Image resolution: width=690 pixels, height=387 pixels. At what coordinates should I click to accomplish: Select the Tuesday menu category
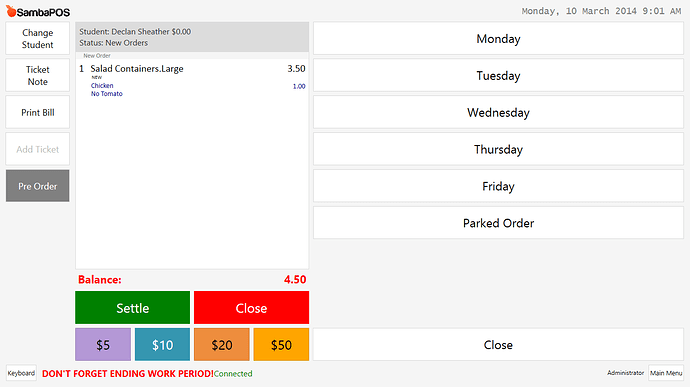498,75
